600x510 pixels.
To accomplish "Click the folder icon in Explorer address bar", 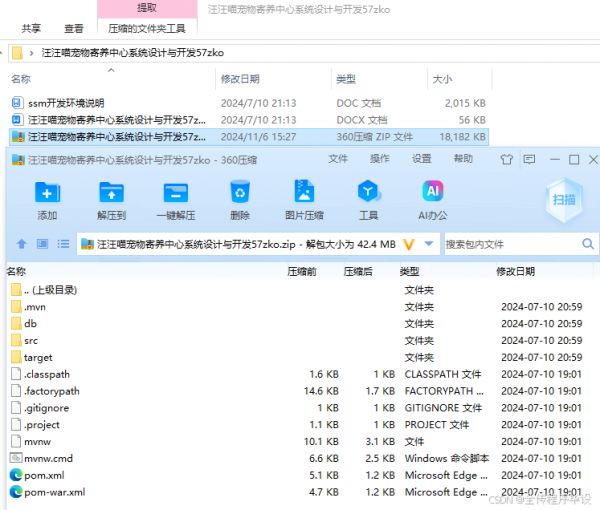I will point(17,53).
